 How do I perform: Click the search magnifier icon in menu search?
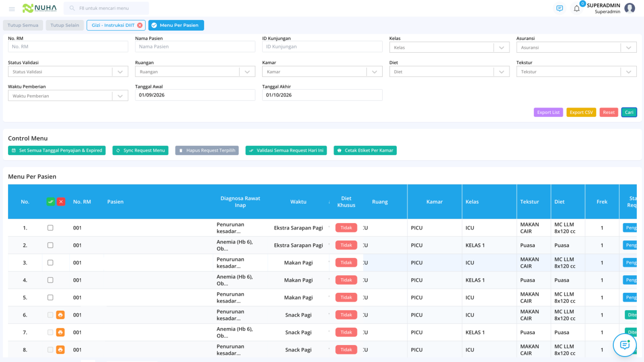click(x=72, y=8)
